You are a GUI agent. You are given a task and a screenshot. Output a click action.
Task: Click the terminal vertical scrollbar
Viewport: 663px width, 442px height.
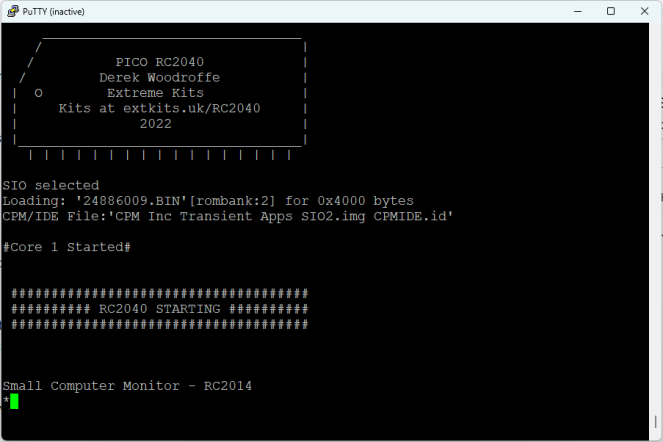click(x=656, y=231)
